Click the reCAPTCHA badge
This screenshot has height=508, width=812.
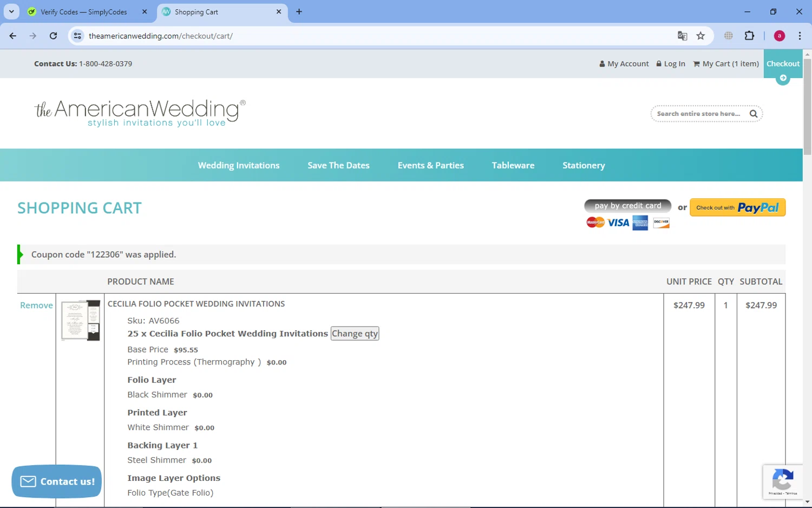783,481
